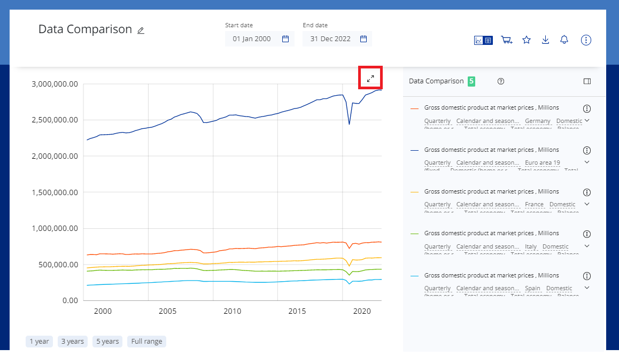Open help icon next to Data Comparison
The image size is (619, 364).
501,81
